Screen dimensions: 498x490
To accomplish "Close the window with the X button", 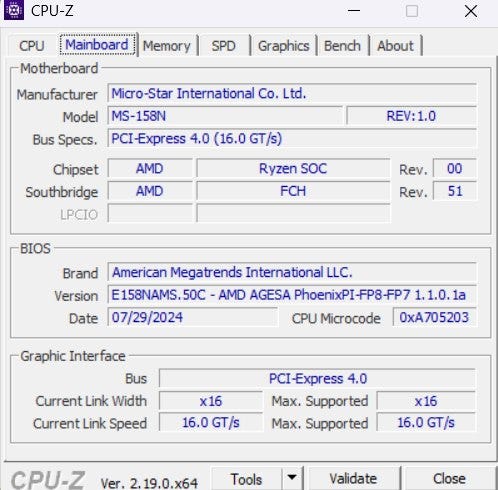I will click(x=471, y=11).
